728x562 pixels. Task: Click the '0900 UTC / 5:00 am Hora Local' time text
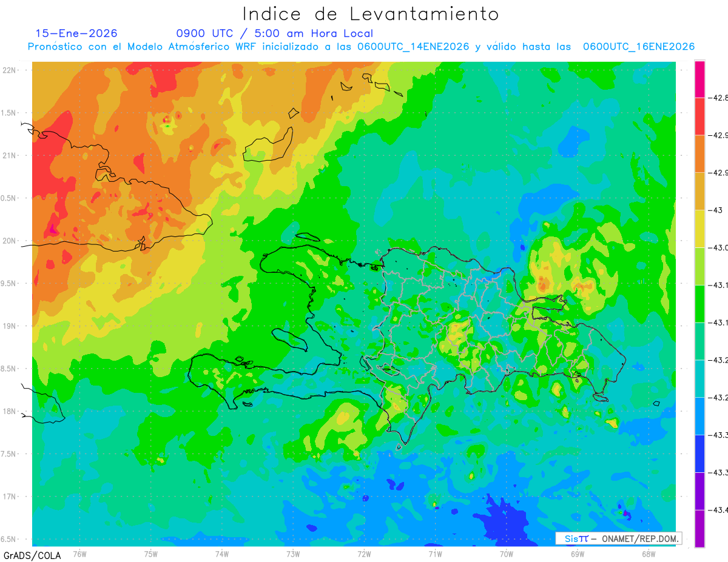[275, 33]
